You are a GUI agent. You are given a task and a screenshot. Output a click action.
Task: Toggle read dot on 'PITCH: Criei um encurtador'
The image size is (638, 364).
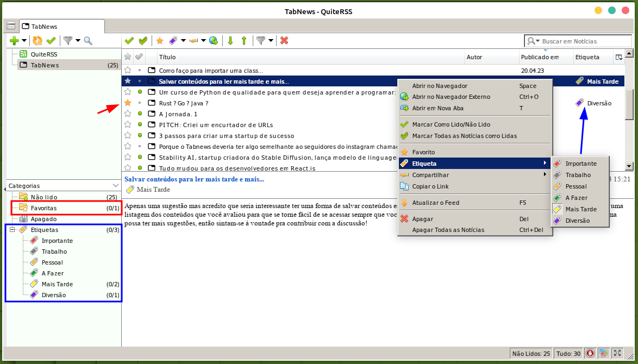point(140,124)
